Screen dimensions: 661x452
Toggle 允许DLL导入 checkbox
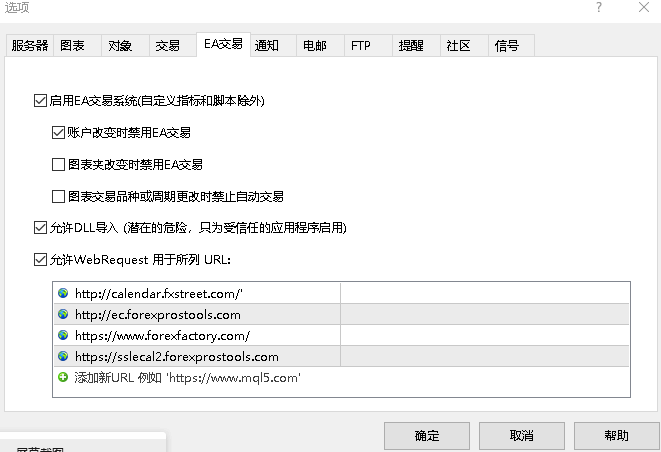pyautogui.click(x=40, y=228)
